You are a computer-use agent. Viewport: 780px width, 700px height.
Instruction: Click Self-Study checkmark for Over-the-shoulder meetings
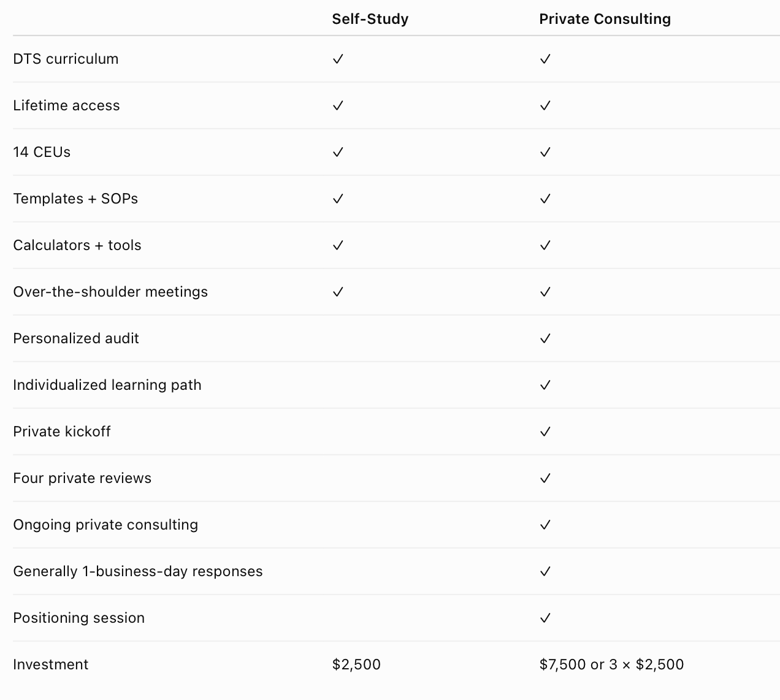[x=338, y=292]
